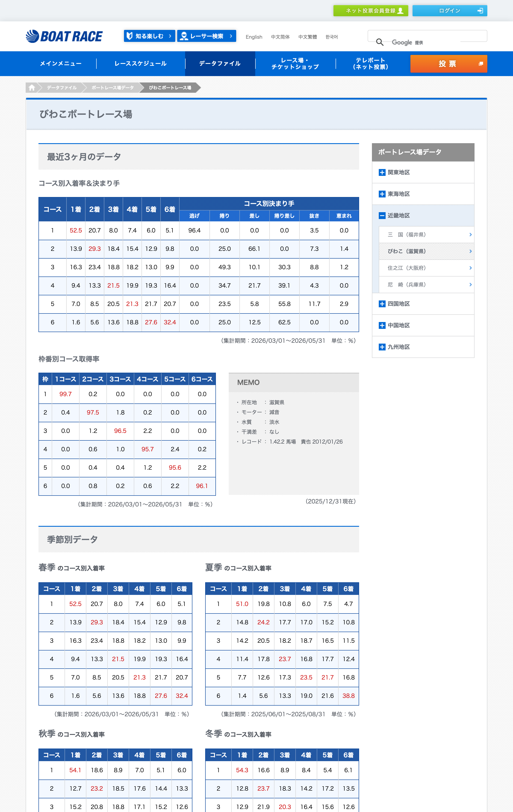Click the orange 投票 button
The width and height of the screenshot is (513, 812).
[449, 64]
